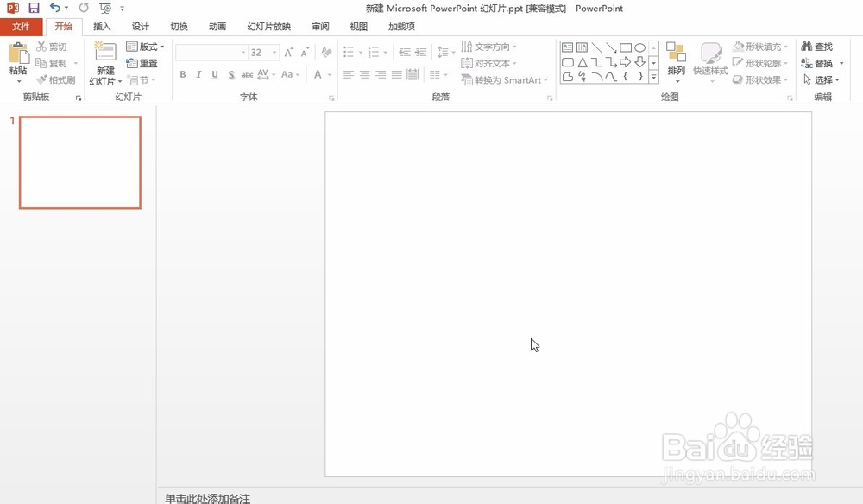Justify text alignment
Screen dimensions: 863x504
(x=396, y=74)
